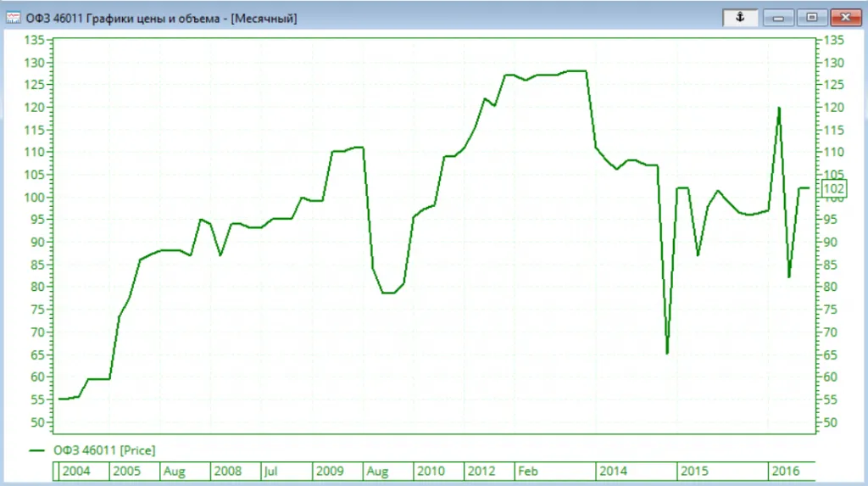
Task: Click the 2004 timeline label
Action: (76, 471)
